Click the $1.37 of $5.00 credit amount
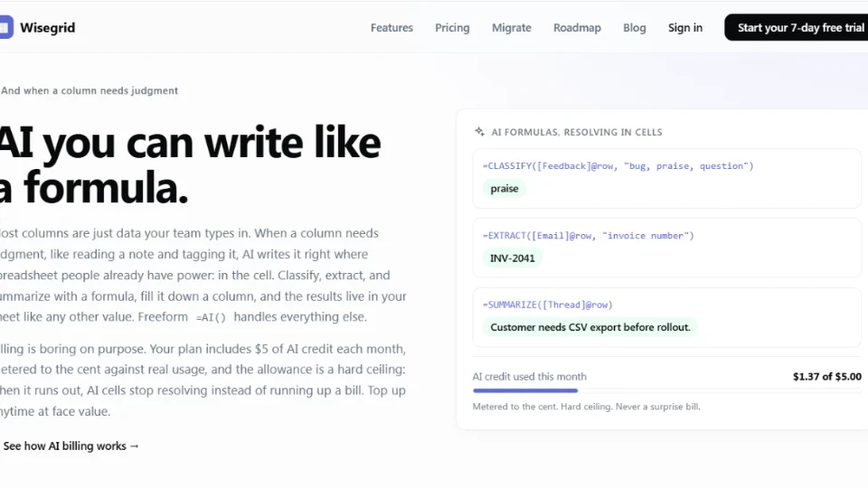868x488 pixels. (827, 377)
